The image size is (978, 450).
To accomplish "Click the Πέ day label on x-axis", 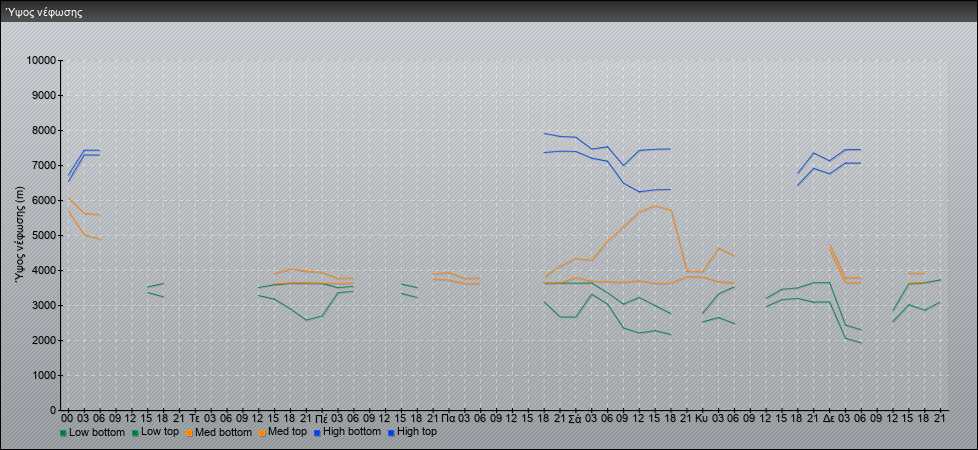I will tap(322, 418).
